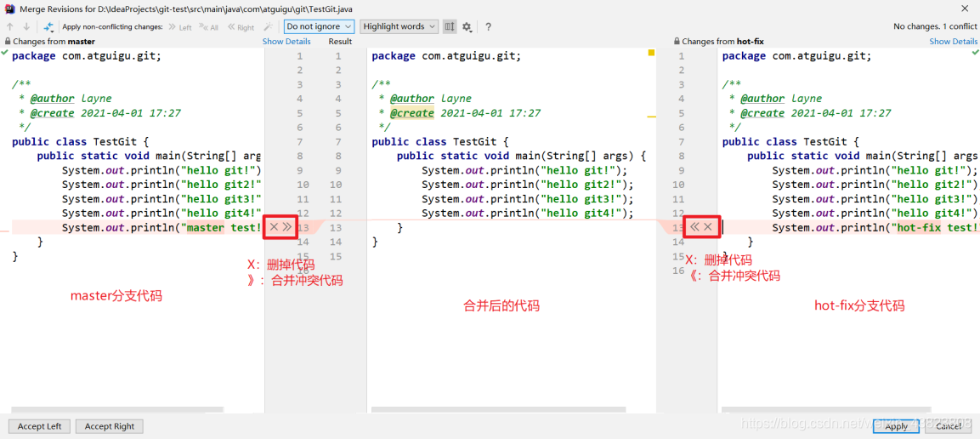
Task: Click '@author Layne' line in master pane
Action: tap(65, 98)
